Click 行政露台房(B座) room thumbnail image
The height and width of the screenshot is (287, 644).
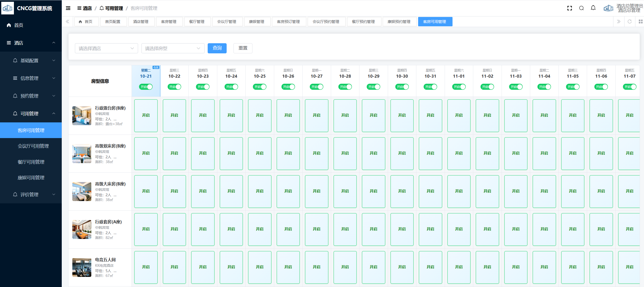(82, 116)
